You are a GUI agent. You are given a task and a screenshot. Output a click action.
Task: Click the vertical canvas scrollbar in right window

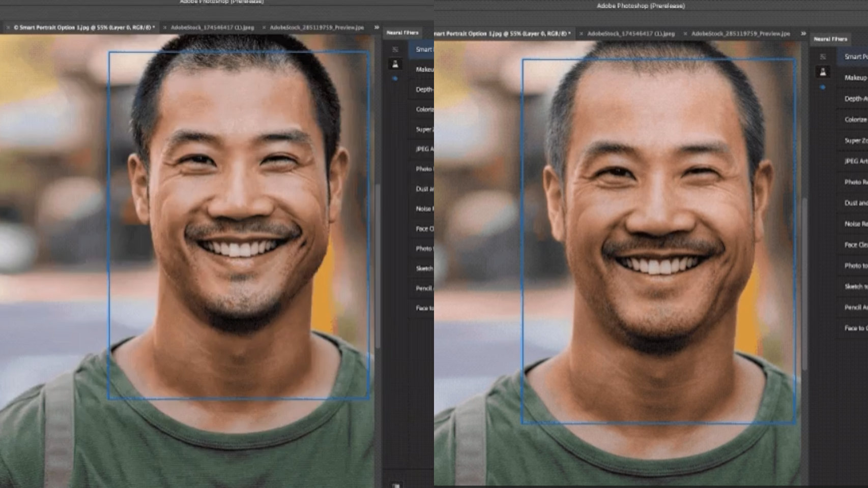tap(804, 285)
